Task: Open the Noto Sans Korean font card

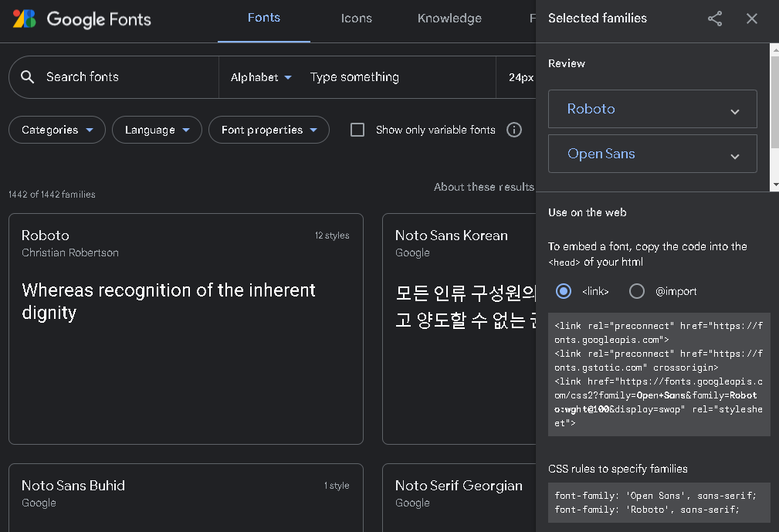Action: pyautogui.click(x=459, y=329)
